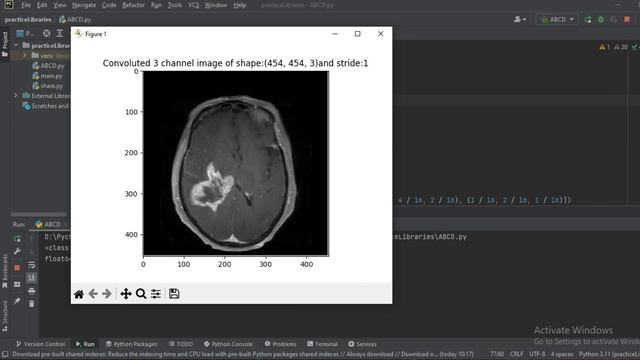Click warnings indicator in editor corner
The height and width of the screenshot is (360, 640).
604,47
